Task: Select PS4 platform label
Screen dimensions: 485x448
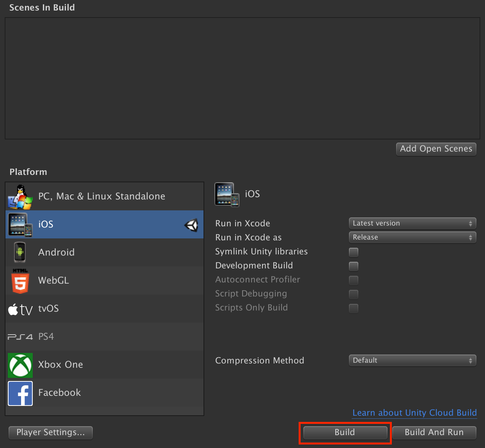Action: click(46, 337)
